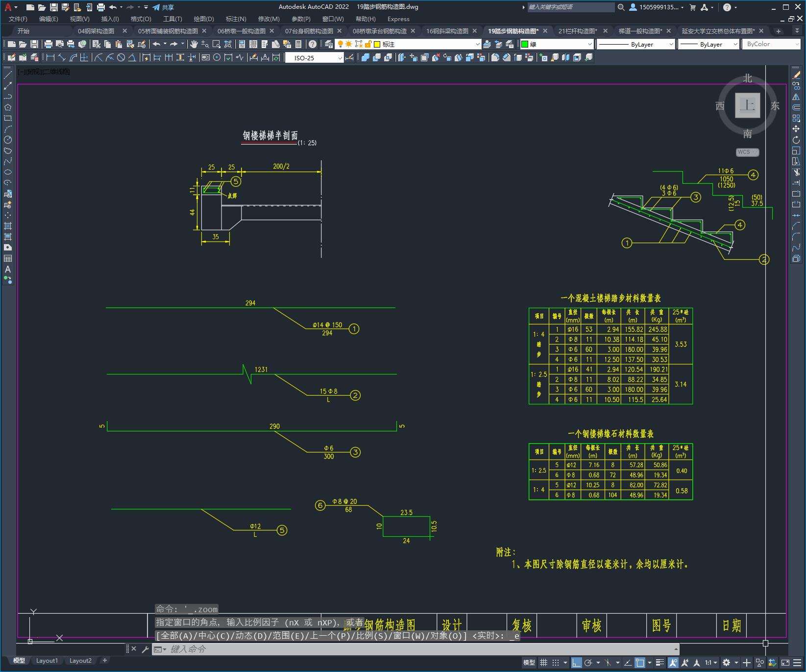Open the 绘图(D) menu
Viewport: 806px width, 672px height.
(204, 19)
